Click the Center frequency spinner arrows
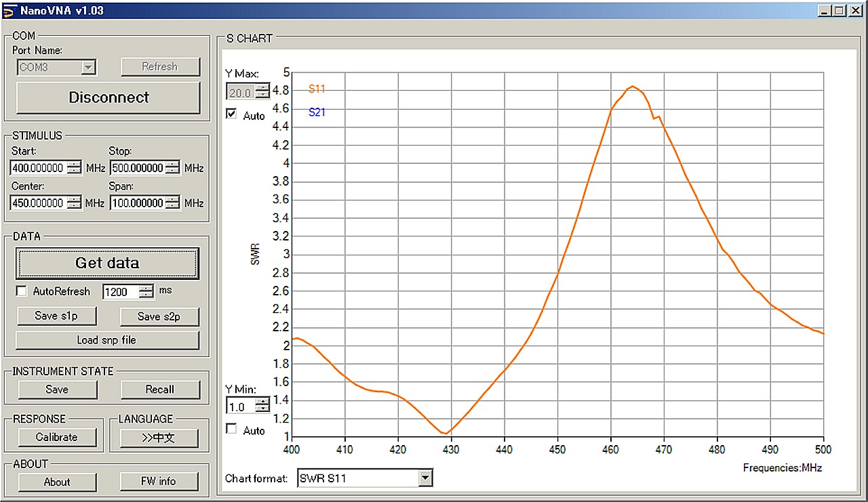This screenshot has width=868, height=502. [x=74, y=203]
